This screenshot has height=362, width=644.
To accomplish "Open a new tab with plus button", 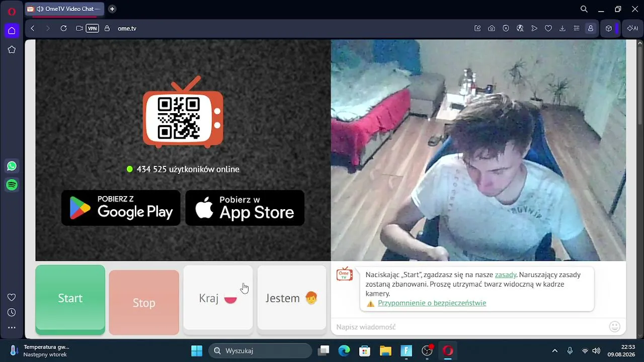I will (112, 9).
